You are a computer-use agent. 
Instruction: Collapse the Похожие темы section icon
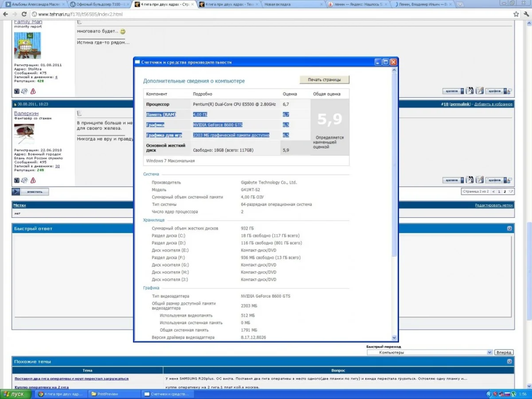tap(509, 361)
